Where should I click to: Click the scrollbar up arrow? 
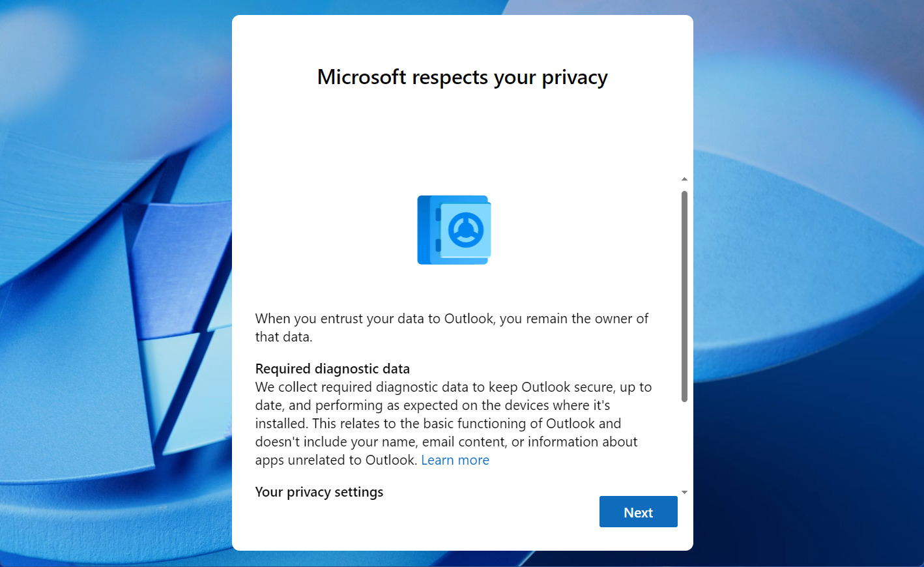tap(684, 179)
